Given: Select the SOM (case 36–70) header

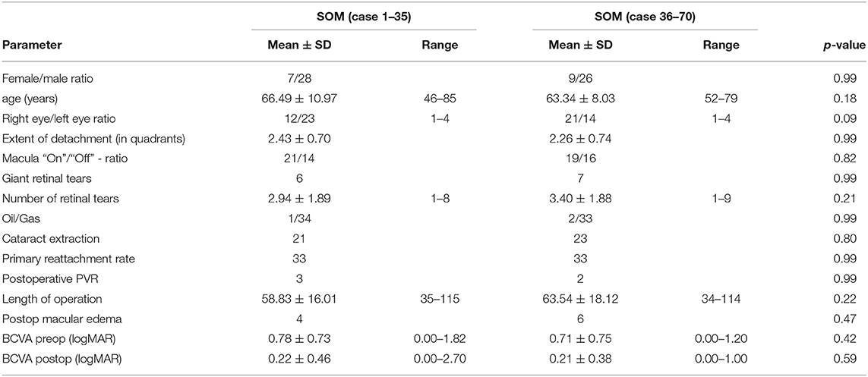Looking at the screenshot, I should [645, 17].
